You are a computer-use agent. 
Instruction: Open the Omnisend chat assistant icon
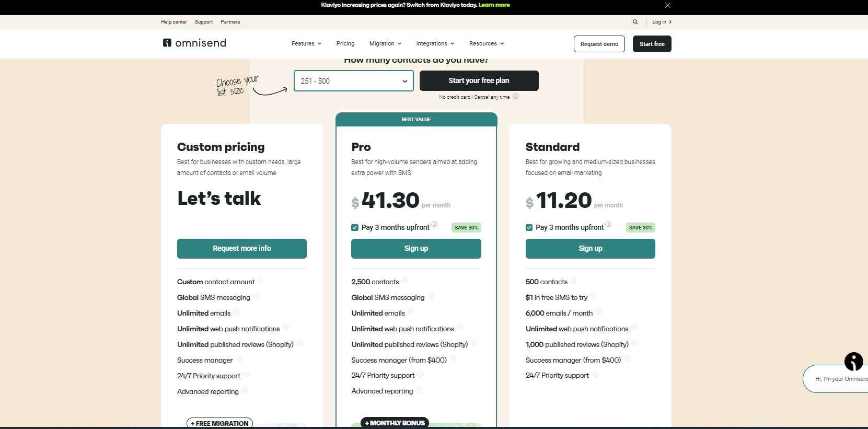[854, 362]
